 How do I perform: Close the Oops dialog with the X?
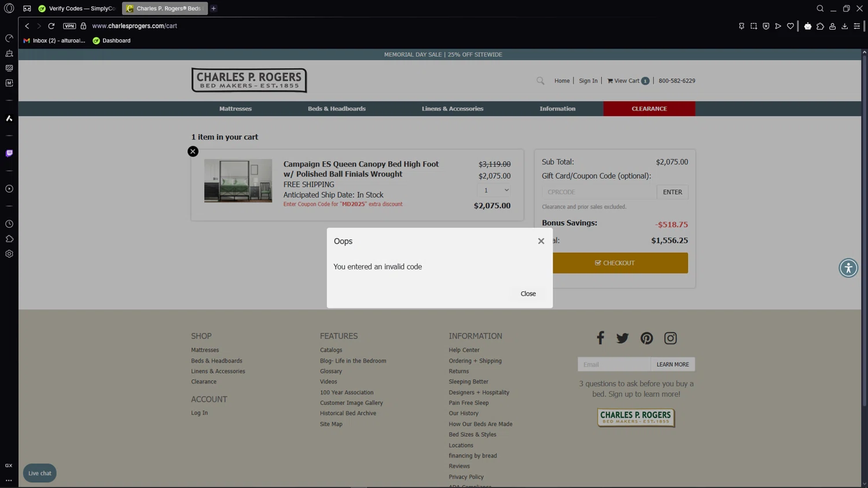pos(541,241)
